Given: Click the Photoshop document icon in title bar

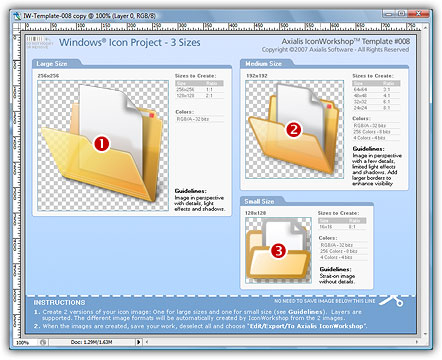Looking at the screenshot, I should (17, 16).
